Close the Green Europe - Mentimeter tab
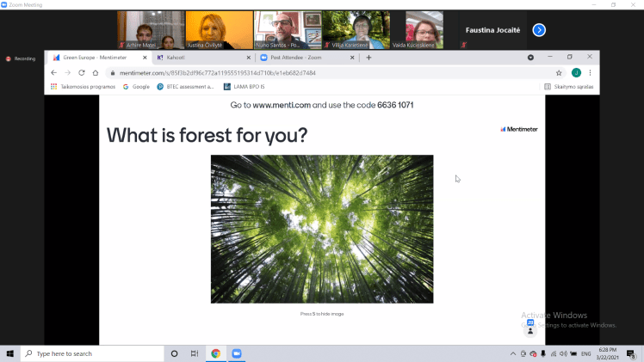 (144, 58)
